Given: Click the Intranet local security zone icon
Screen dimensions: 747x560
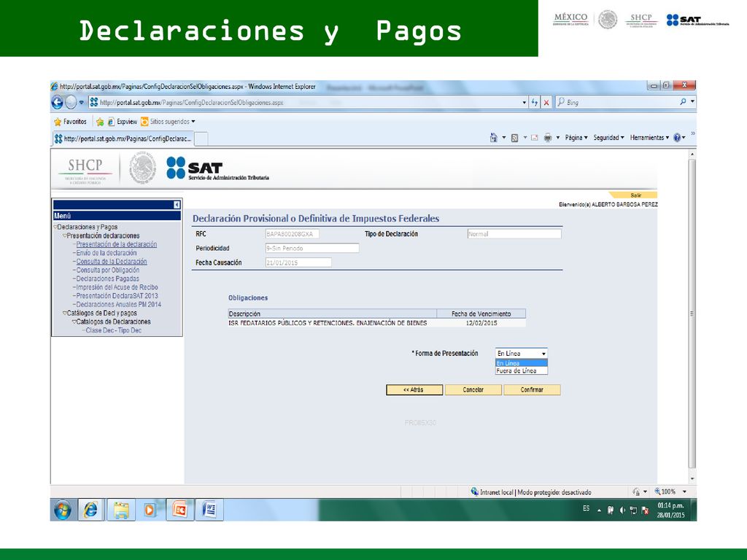Looking at the screenshot, I should 474,491.
